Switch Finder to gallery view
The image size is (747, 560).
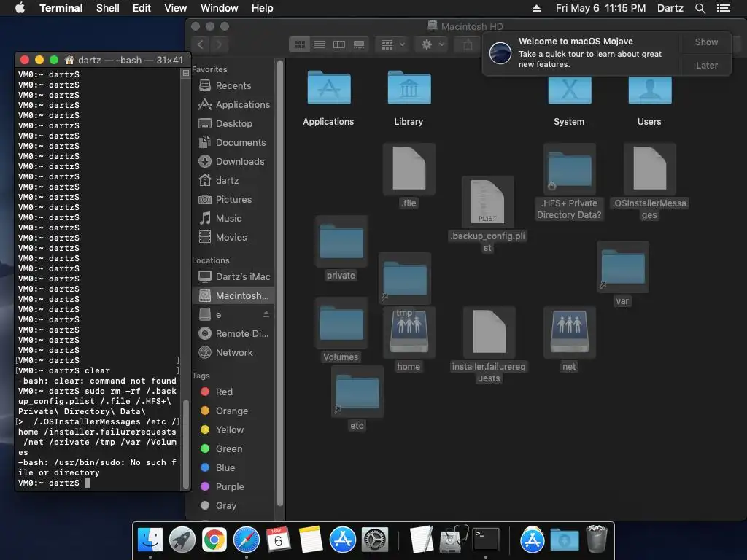[359, 44]
